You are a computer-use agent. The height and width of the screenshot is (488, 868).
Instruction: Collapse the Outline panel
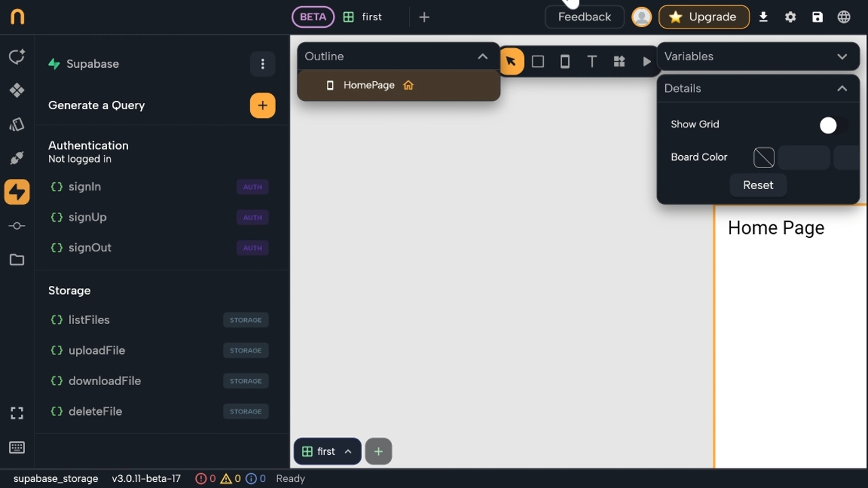click(x=482, y=56)
